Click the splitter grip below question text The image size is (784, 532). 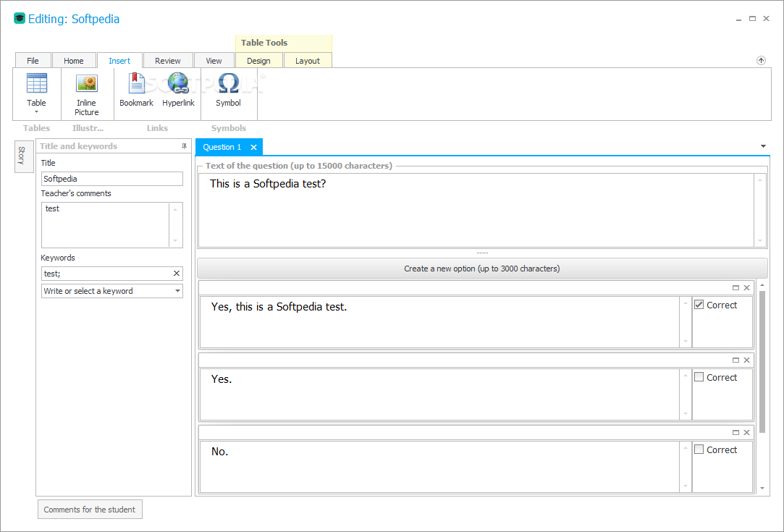pos(482,253)
